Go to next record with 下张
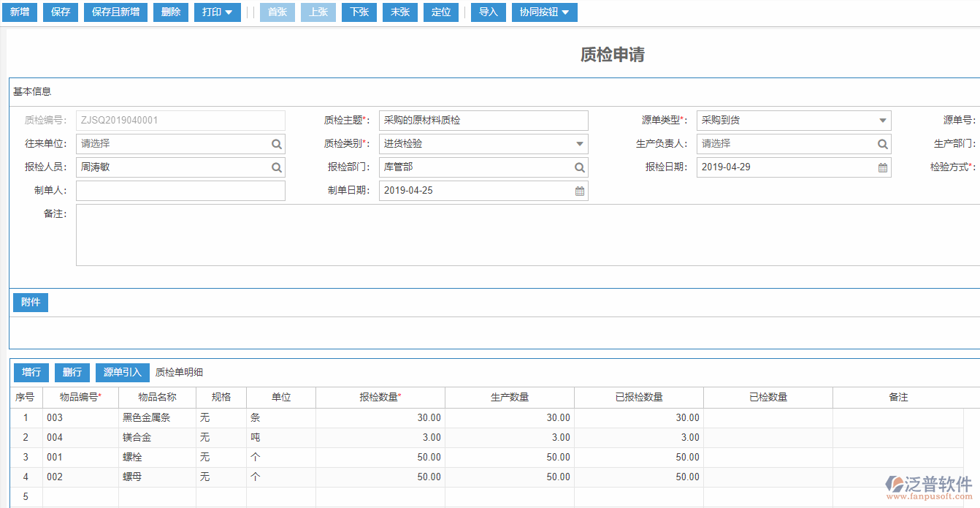 coord(359,12)
